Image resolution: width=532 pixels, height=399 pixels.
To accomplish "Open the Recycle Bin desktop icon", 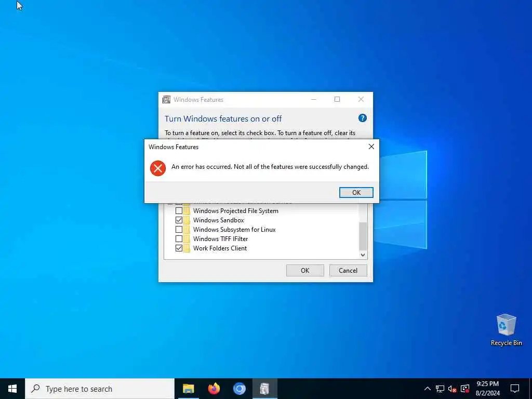I will (x=506, y=330).
